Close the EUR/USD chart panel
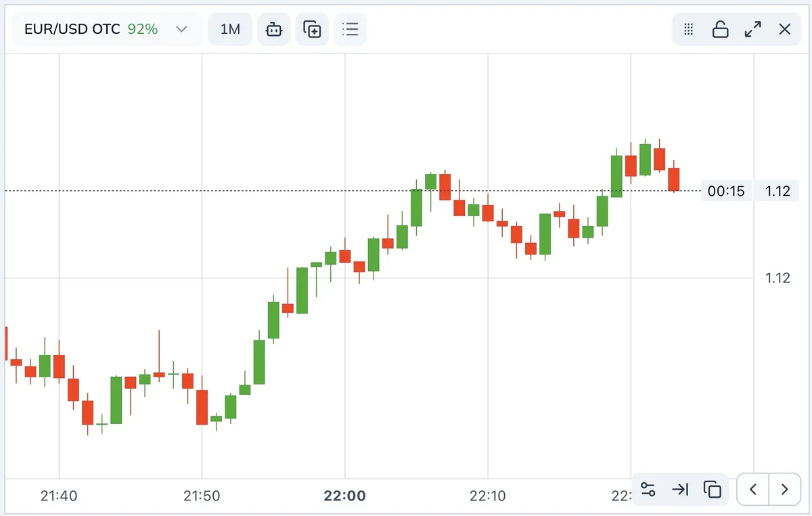The image size is (812, 516). click(785, 29)
